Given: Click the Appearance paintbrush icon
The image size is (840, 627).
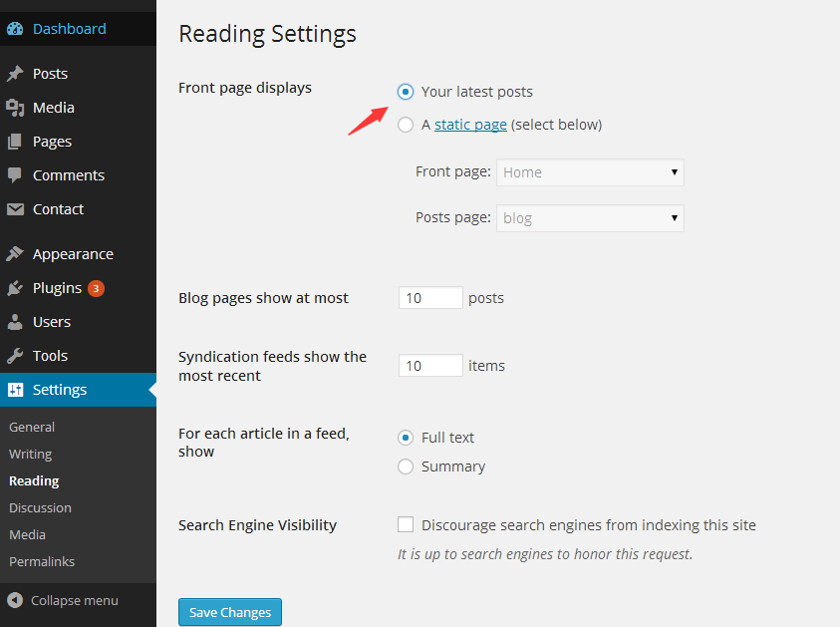Looking at the screenshot, I should 15,254.
